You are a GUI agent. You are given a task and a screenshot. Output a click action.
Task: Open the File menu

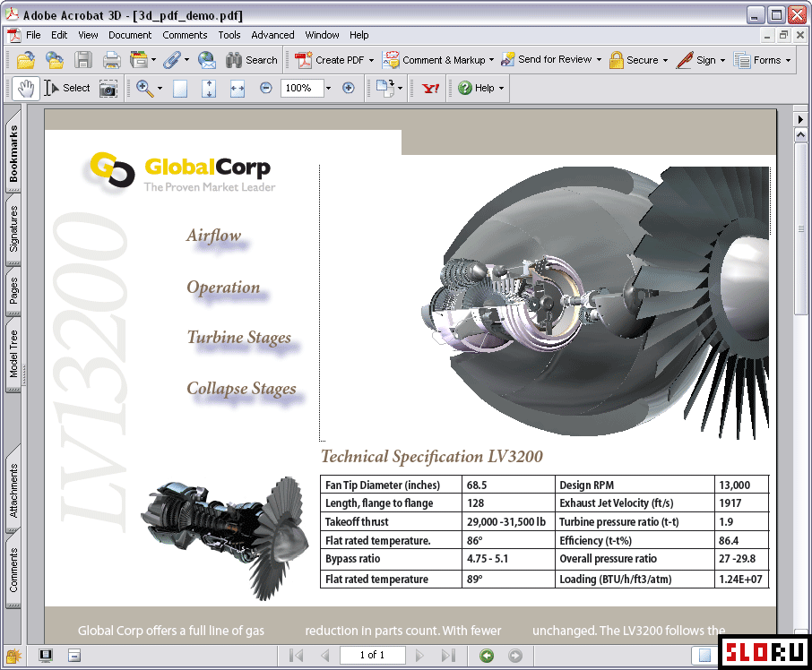point(33,35)
